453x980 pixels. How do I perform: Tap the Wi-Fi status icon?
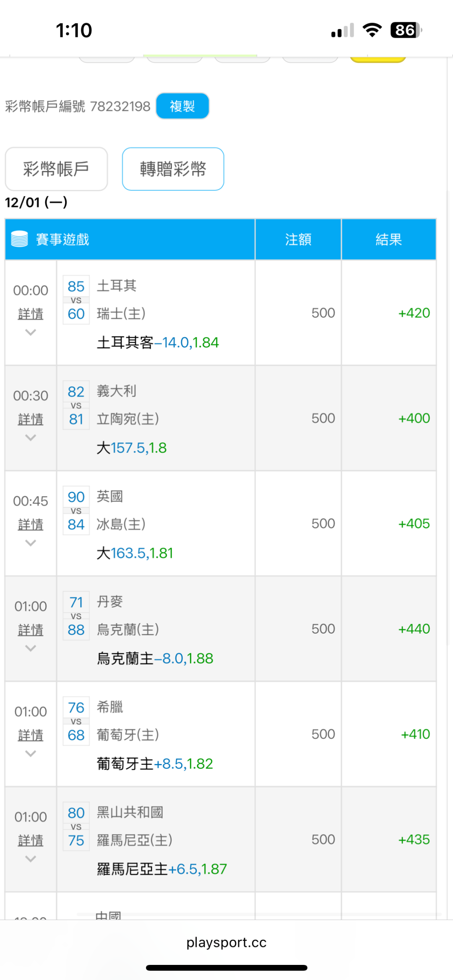372,30
